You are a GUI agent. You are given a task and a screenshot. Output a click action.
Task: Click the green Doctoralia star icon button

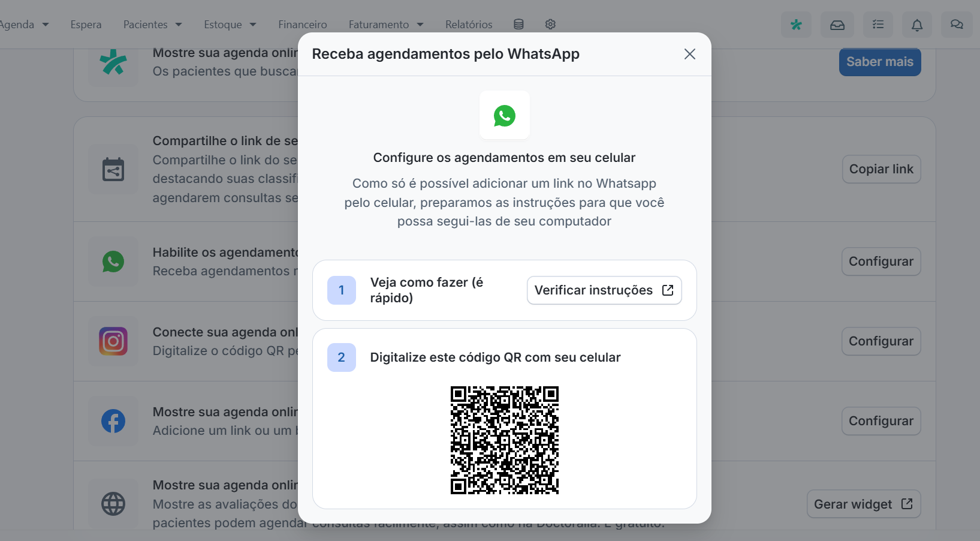click(796, 25)
